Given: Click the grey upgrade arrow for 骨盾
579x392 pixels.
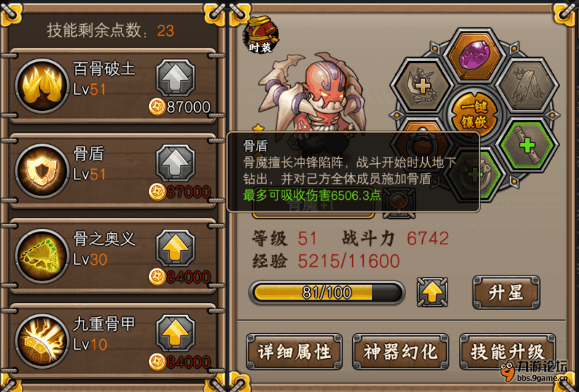Looking at the screenshot, I should (175, 163).
